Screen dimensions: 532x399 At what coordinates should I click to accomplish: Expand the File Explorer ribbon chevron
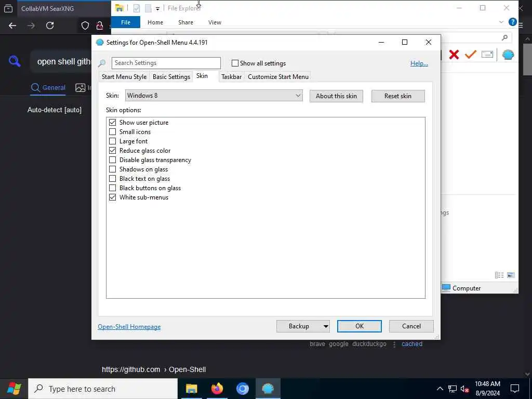501,22
